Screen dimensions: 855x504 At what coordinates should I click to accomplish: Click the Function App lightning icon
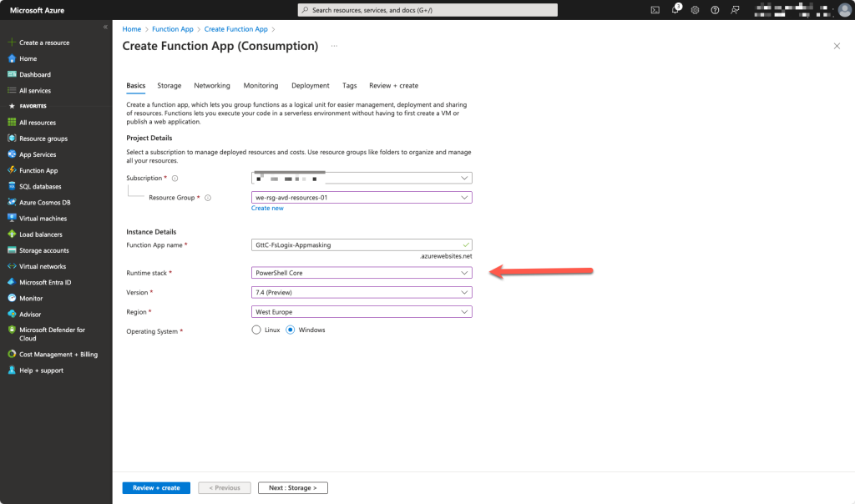click(12, 170)
